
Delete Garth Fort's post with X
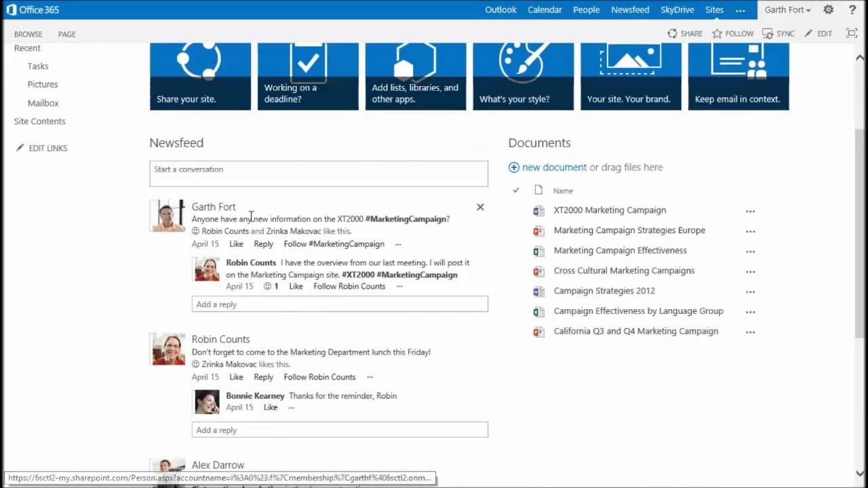coord(480,207)
